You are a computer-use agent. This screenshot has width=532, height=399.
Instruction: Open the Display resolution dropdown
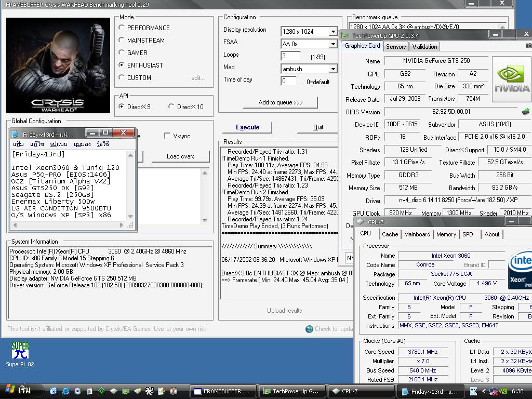pyautogui.click(x=332, y=32)
